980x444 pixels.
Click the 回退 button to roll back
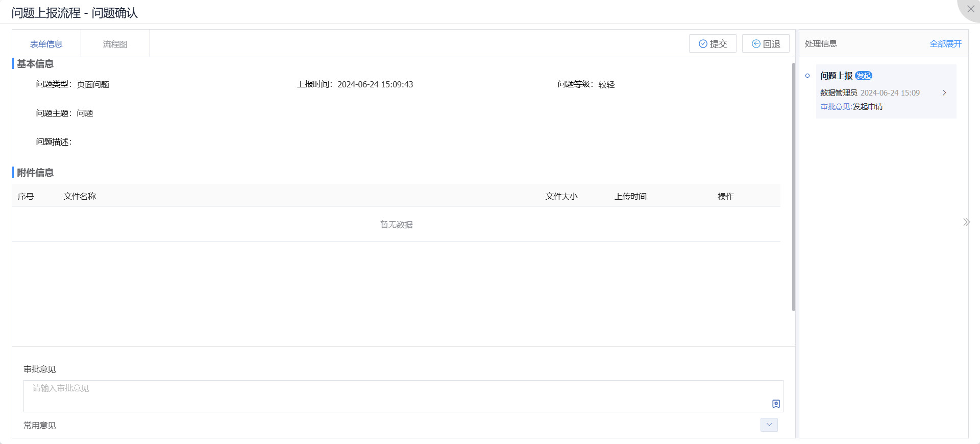(766, 44)
